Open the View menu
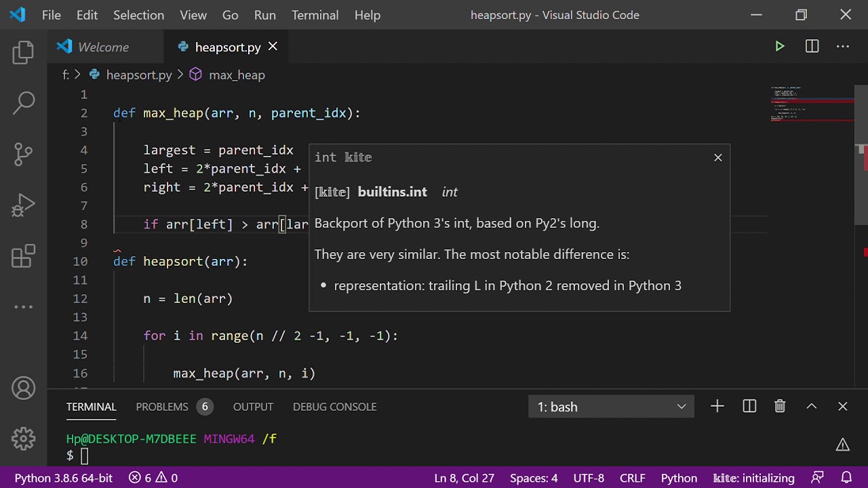Screen dimensions: 868x488 (x=193, y=15)
